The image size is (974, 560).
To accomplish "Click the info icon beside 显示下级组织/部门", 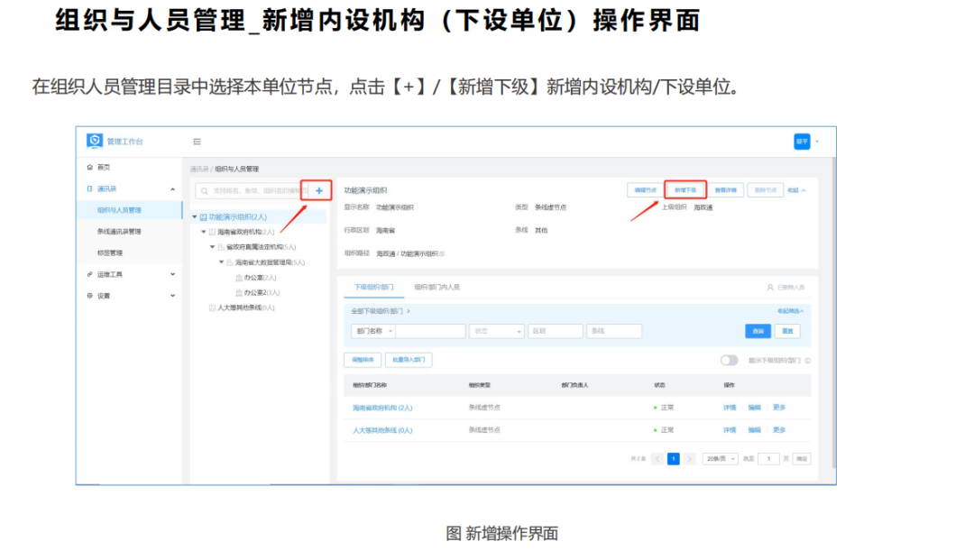I will tap(808, 361).
